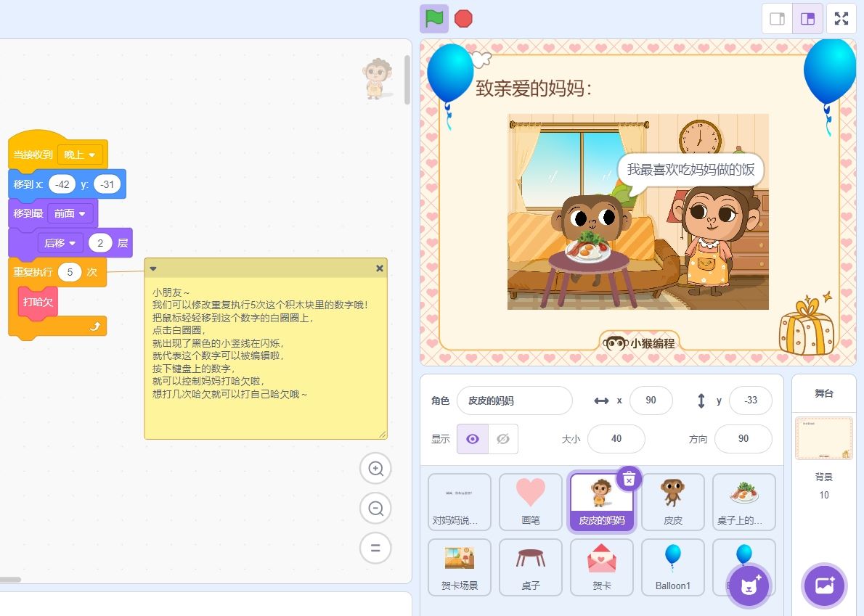Click the add backdrop button
864x616 pixels.
point(824,585)
